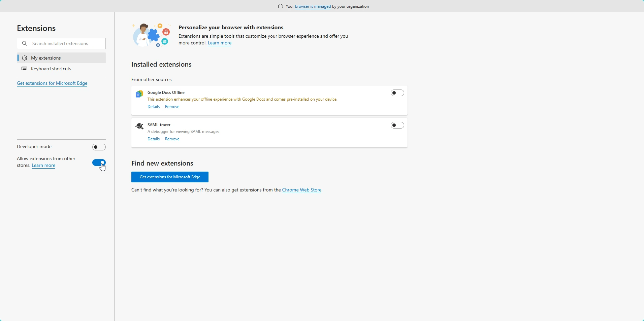Remove the Google Docs Offline extension
The width and height of the screenshot is (644, 321).
click(x=172, y=107)
